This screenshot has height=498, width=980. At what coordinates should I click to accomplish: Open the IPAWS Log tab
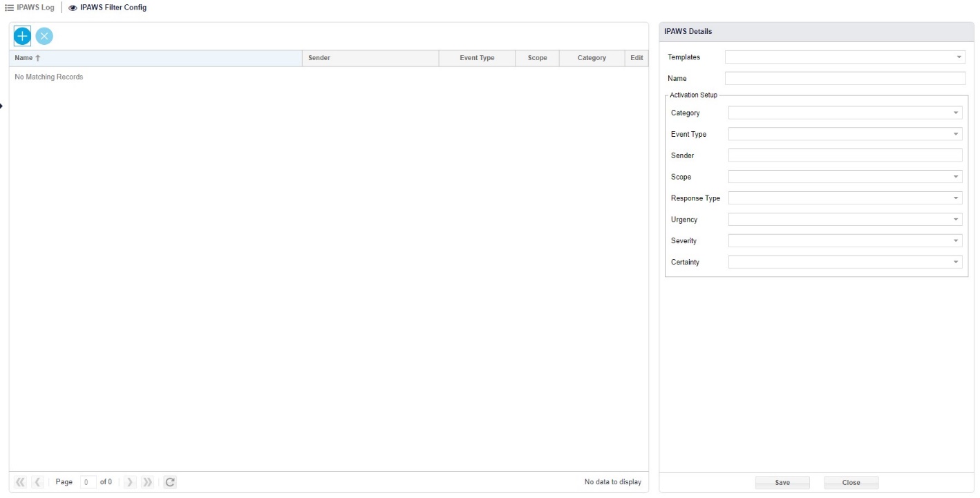coord(30,8)
